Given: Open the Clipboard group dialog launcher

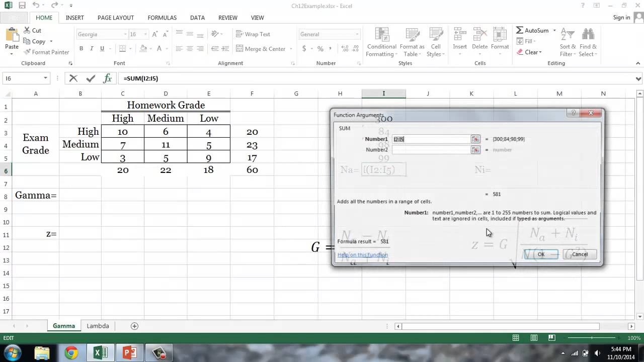Looking at the screenshot, I should coord(70,63).
